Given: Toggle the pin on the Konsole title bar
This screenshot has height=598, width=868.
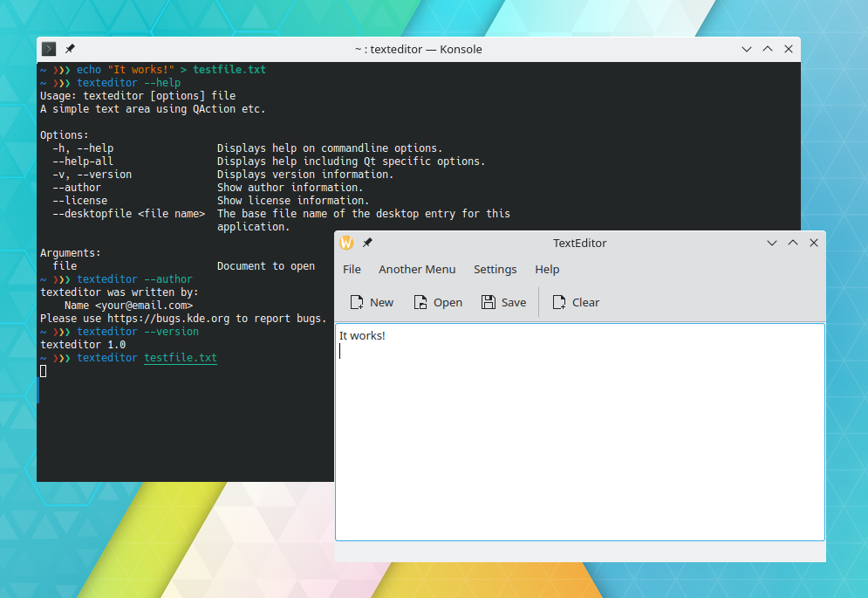Looking at the screenshot, I should [x=70, y=49].
